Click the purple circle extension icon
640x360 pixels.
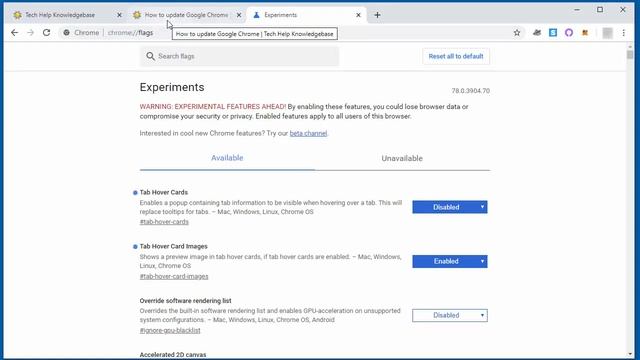pyautogui.click(x=569, y=33)
